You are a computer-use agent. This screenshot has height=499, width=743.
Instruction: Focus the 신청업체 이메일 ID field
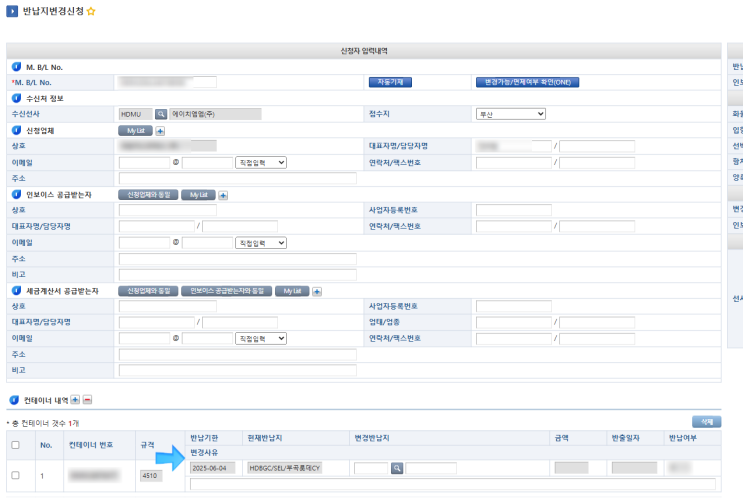pos(144,163)
